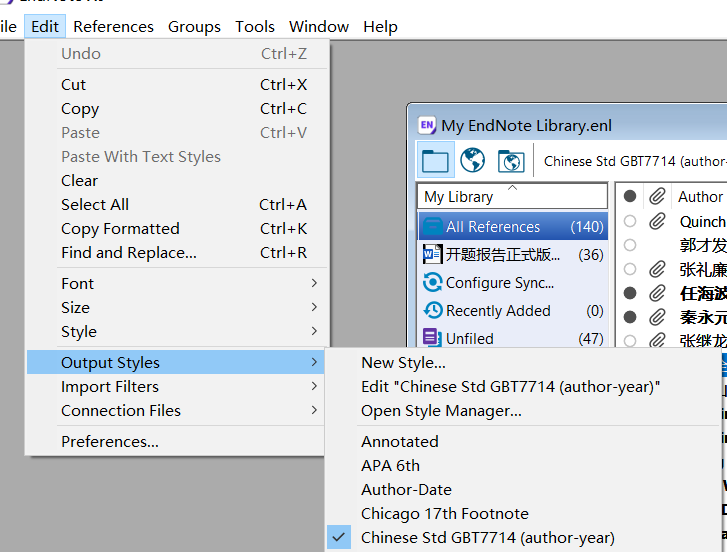Open the Edit menu
Viewport: 727px width, 552px height.
coord(45,26)
